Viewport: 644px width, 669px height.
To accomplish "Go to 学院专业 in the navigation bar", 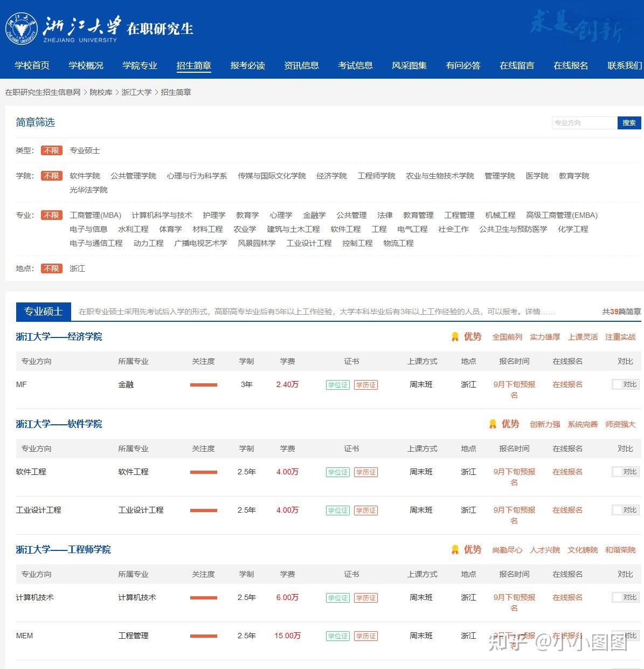I will coord(140,65).
